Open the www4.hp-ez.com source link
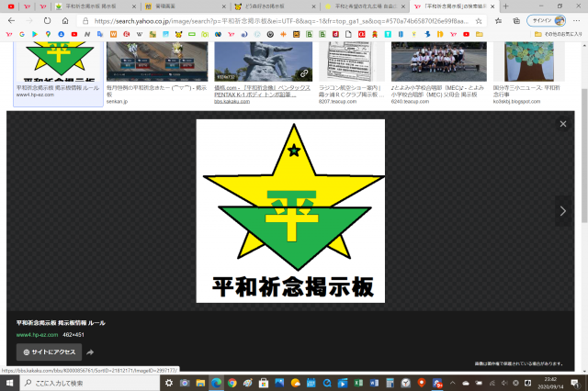This screenshot has height=391, width=588. point(36,335)
